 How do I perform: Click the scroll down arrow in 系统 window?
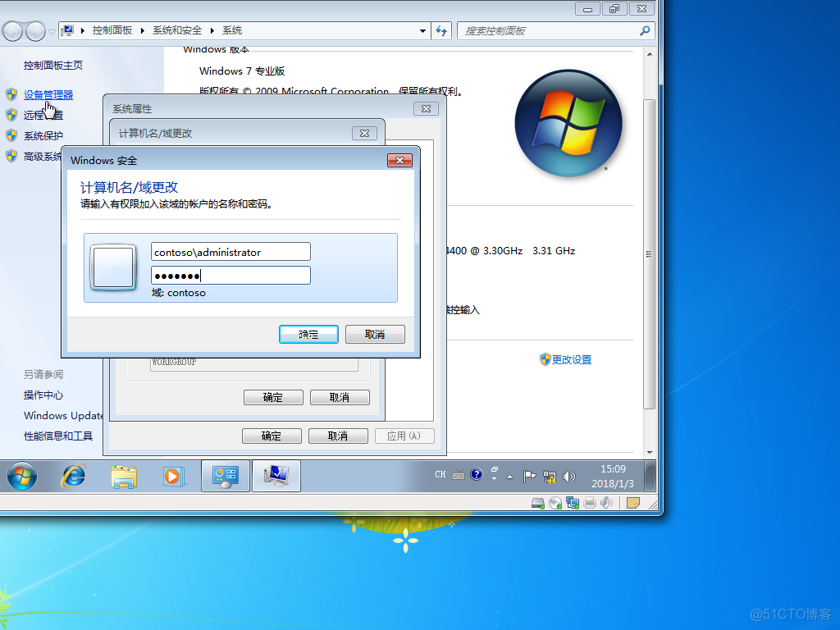[x=650, y=453]
